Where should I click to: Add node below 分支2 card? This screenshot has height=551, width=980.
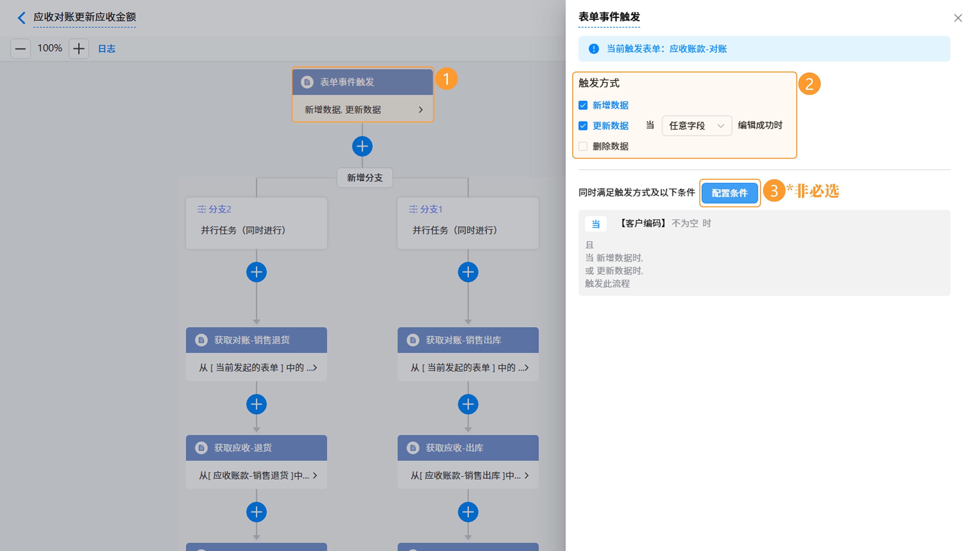(x=256, y=272)
